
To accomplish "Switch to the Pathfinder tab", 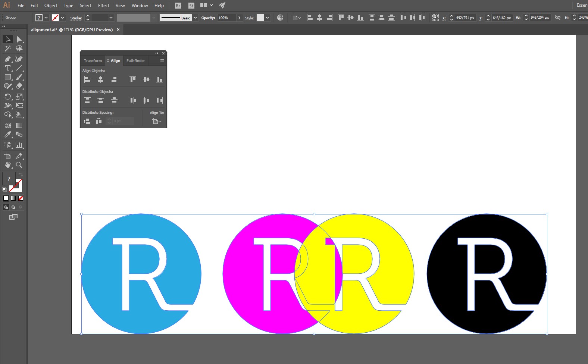I will [x=135, y=60].
